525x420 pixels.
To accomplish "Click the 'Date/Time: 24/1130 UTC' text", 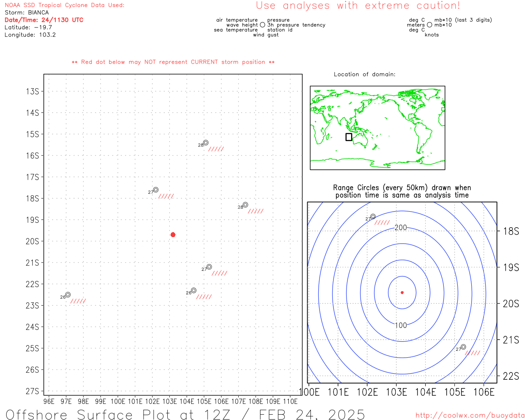I will pyautogui.click(x=44, y=20).
